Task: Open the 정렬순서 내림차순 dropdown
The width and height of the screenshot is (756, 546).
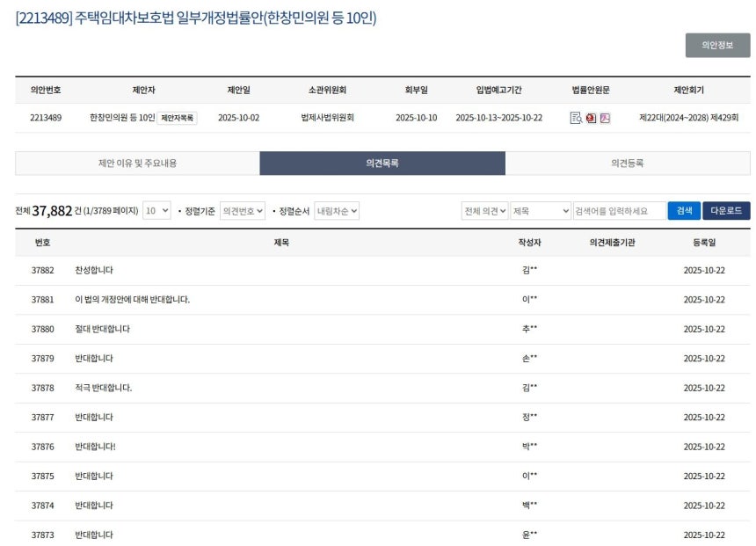Action: point(337,211)
